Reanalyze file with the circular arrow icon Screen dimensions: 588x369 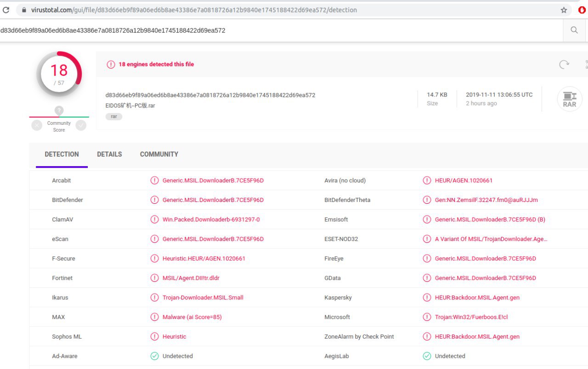pos(564,64)
